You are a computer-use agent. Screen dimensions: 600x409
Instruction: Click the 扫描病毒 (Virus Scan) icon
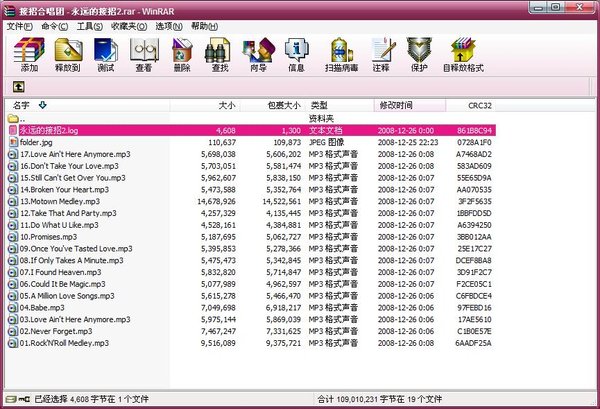point(342,50)
